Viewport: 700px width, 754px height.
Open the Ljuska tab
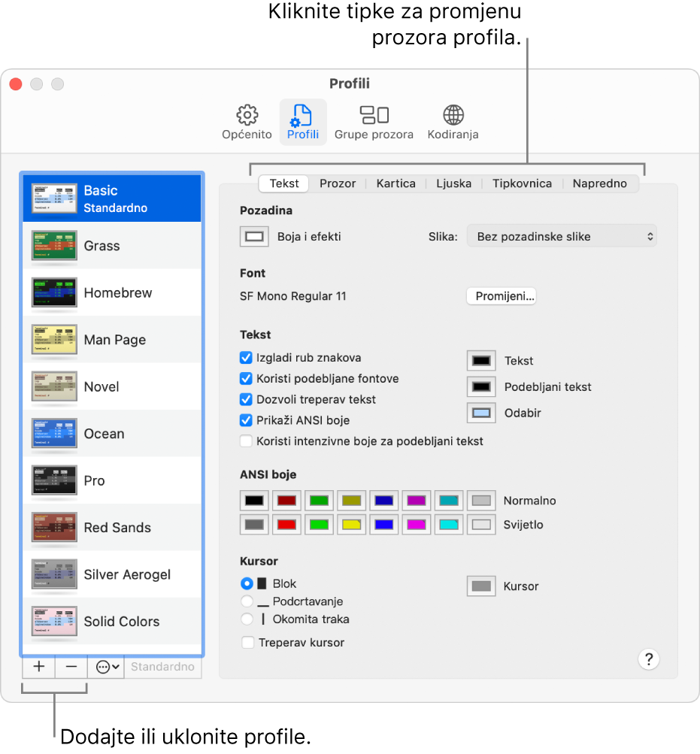453,183
